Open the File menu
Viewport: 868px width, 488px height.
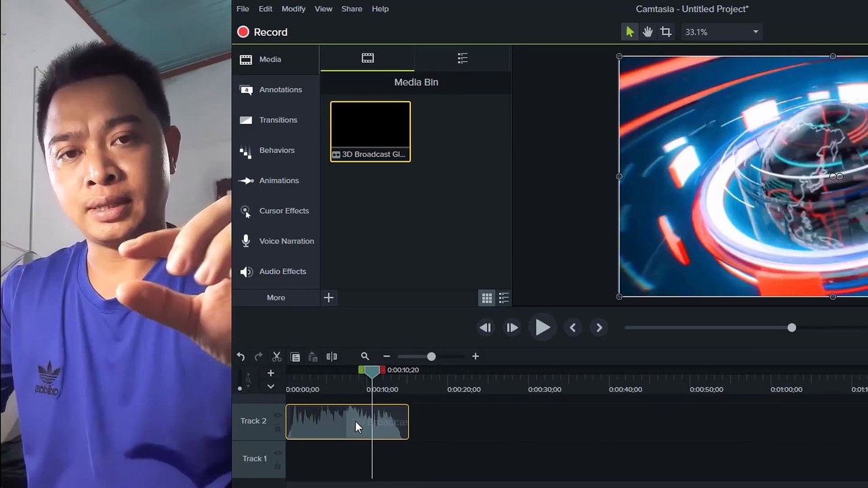click(x=243, y=9)
